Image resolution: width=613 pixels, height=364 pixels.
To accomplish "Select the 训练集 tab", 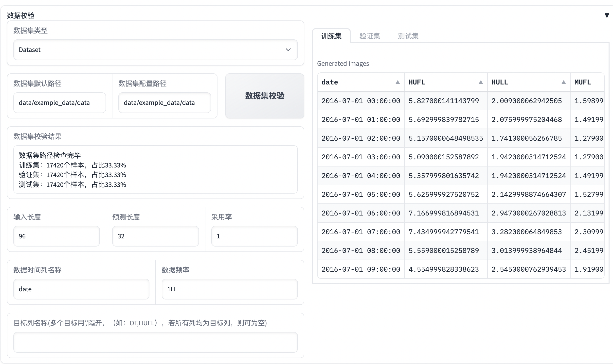I will [331, 36].
